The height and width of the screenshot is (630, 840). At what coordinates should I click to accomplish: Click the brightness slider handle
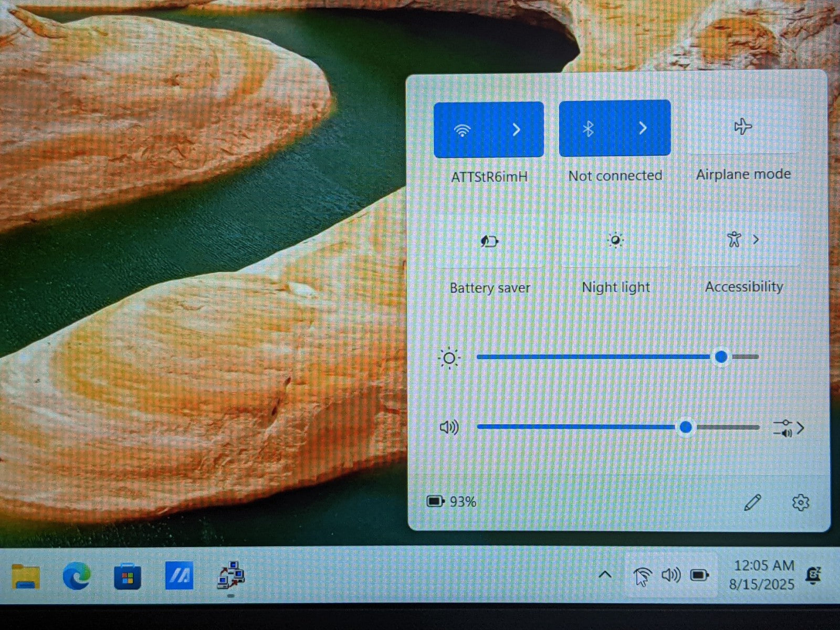pos(721,357)
